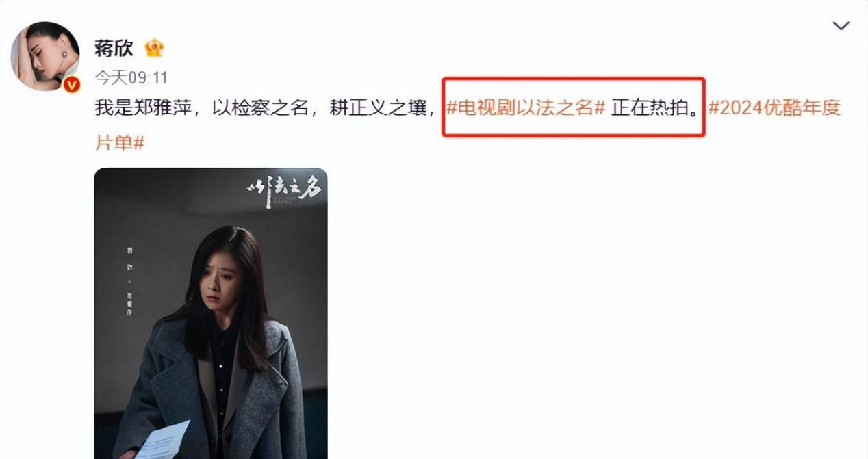The width and height of the screenshot is (868, 459).
Task: Click the 今天09:11 timestamp
Action: point(131,78)
